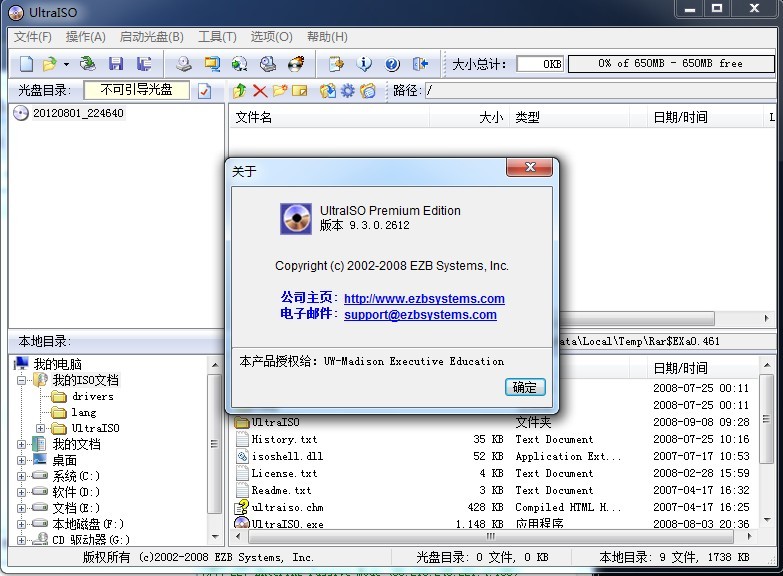The image size is (783, 576).
Task: Click the new folder icon beside delete
Action: coord(280,91)
